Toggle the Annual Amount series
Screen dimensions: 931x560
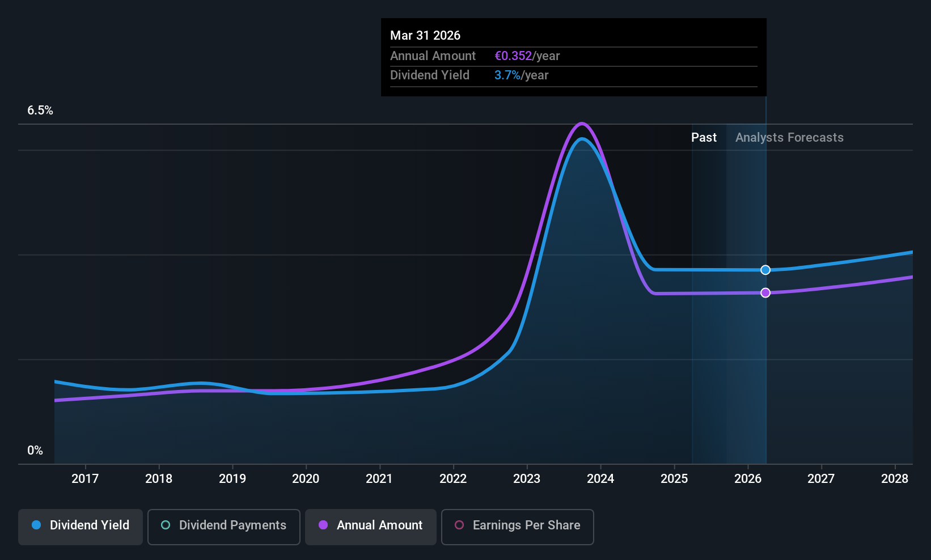click(x=371, y=527)
